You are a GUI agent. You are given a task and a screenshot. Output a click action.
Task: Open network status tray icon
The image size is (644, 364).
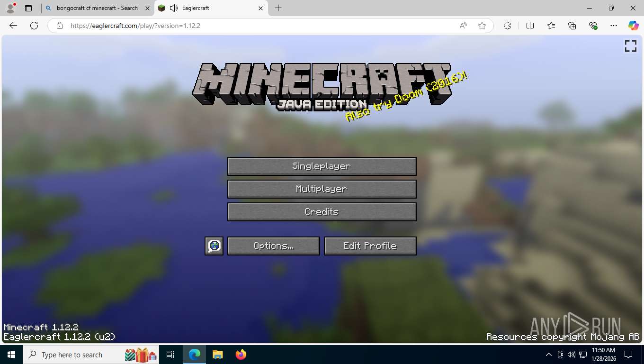click(x=583, y=355)
